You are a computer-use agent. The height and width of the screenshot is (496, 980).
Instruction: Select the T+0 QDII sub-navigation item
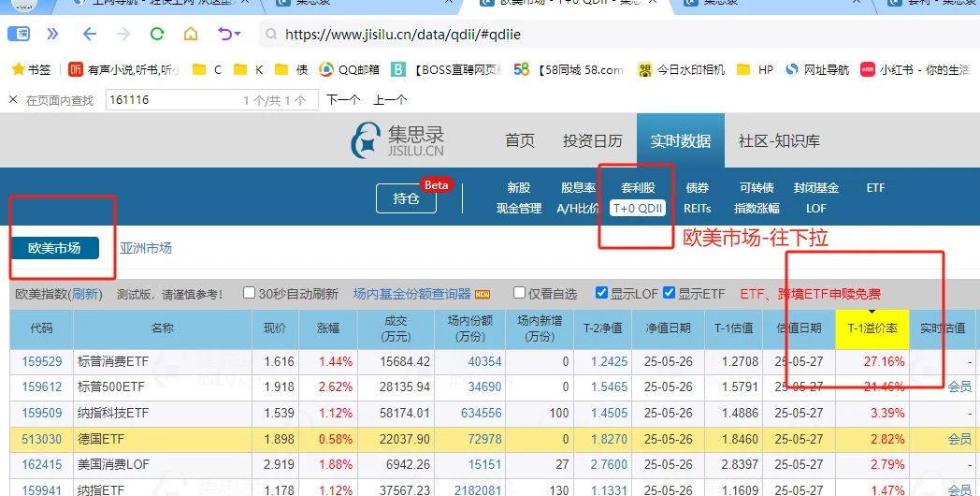(638, 209)
